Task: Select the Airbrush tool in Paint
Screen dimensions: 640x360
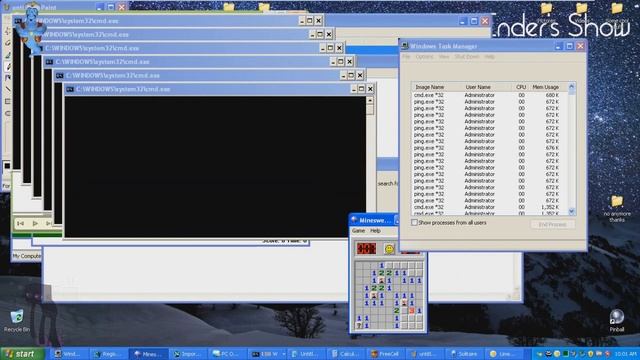Action: click(x=8, y=78)
